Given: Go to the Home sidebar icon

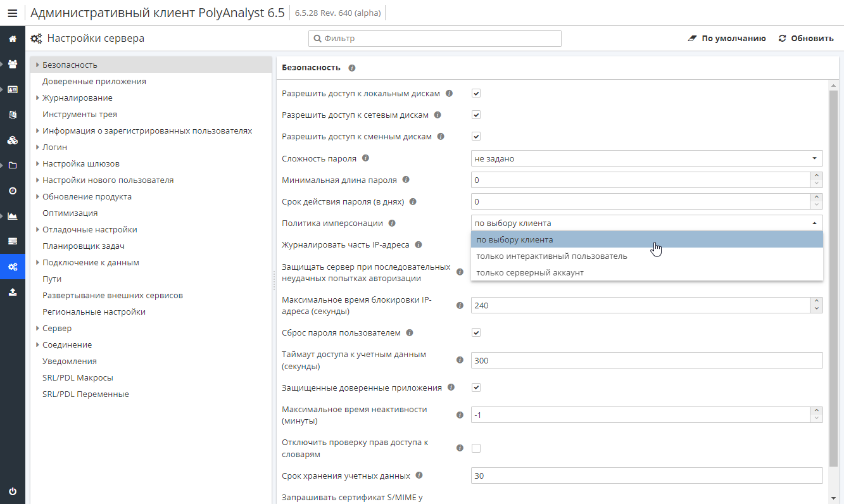Looking at the screenshot, I should click(x=13, y=39).
